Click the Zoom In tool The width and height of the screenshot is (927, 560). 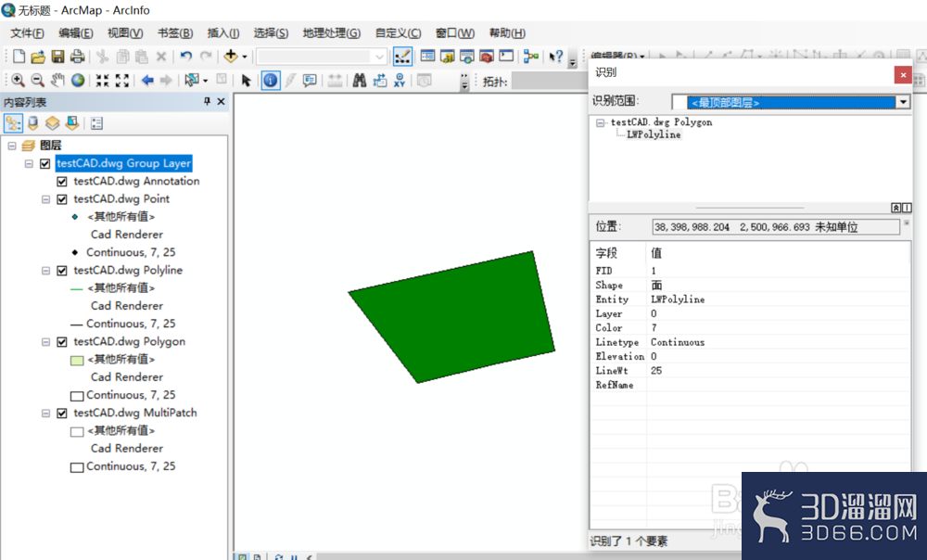19,81
